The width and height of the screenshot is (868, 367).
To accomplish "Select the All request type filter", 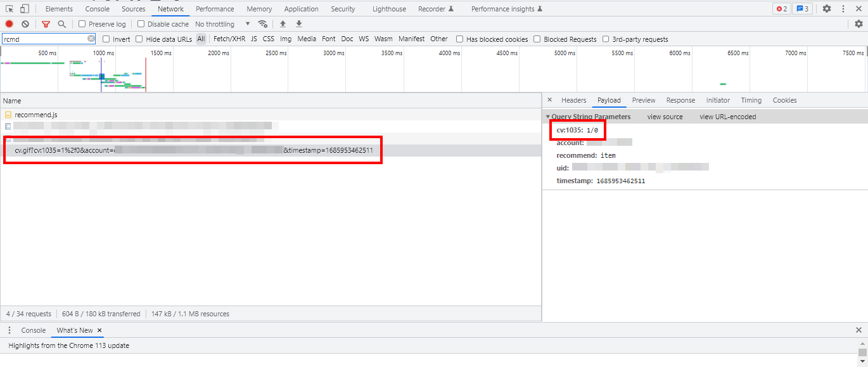I will click(201, 39).
